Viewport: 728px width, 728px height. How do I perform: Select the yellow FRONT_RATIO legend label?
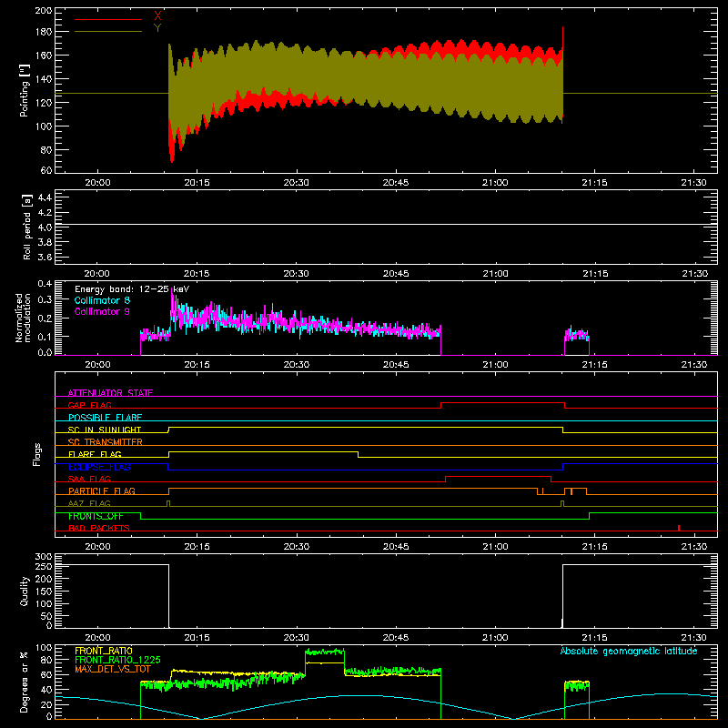click(104, 651)
